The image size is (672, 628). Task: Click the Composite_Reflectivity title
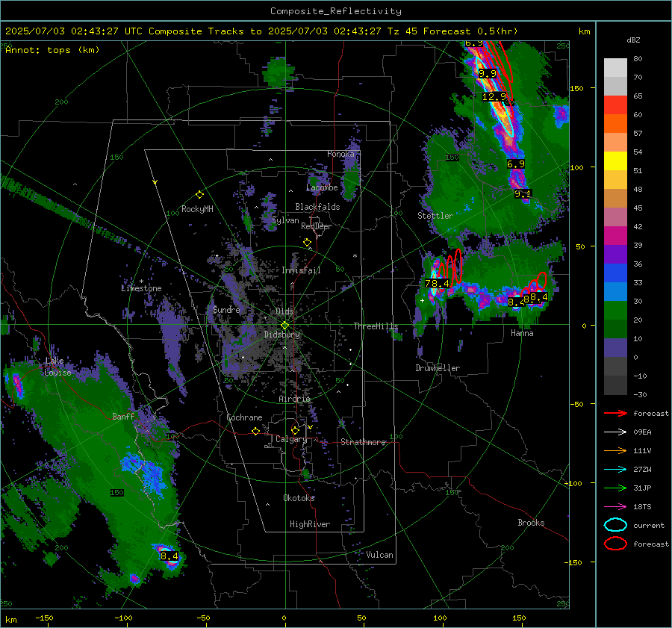coord(336,11)
